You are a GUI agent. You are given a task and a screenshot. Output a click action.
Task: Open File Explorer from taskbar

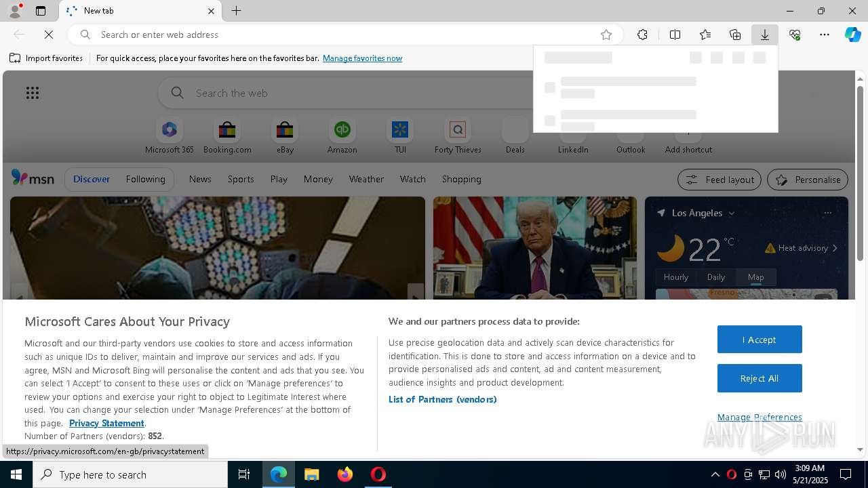[x=312, y=474]
